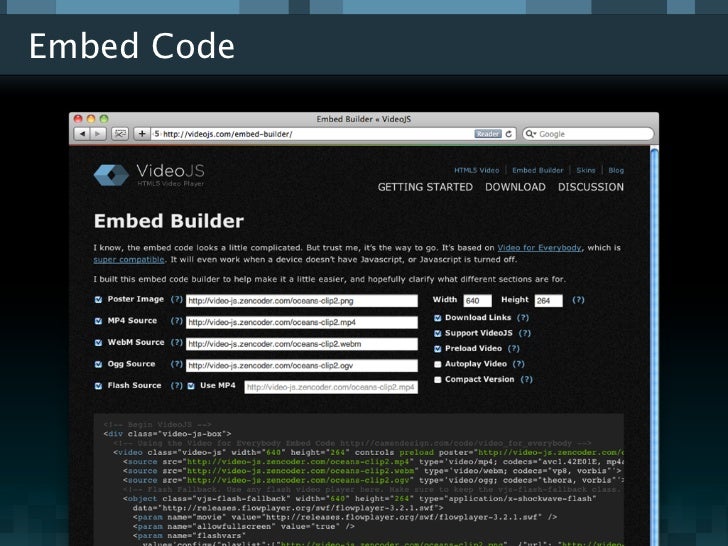
Task: Open the DOWNLOAD menu item
Action: [515, 187]
